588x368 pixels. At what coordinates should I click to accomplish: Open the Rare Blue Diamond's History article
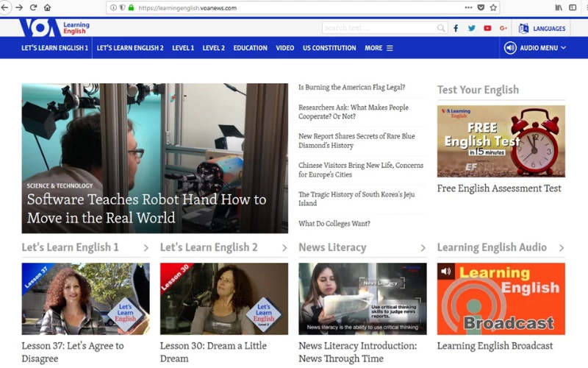(356, 141)
